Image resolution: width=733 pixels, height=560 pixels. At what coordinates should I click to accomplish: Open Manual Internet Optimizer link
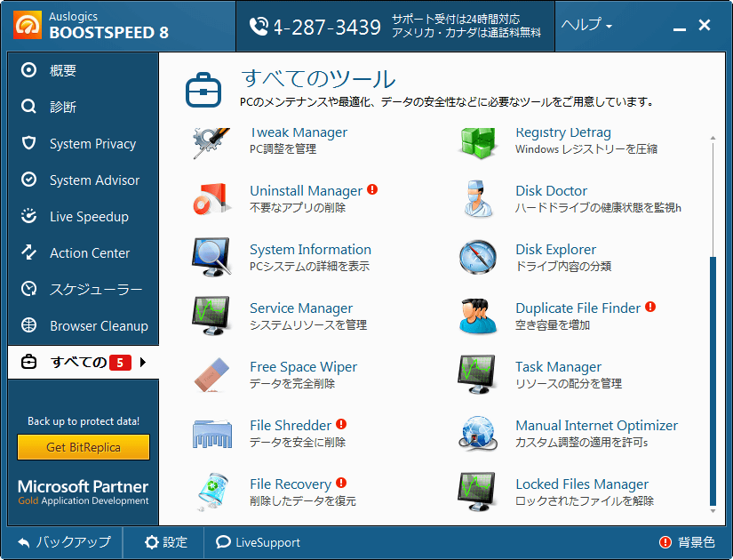point(596,425)
